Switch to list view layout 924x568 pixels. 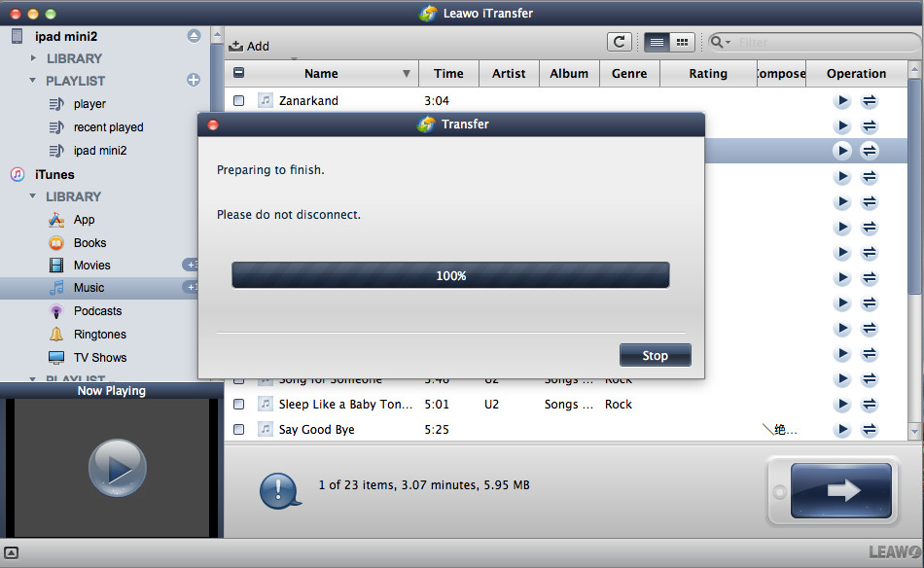pos(657,42)
